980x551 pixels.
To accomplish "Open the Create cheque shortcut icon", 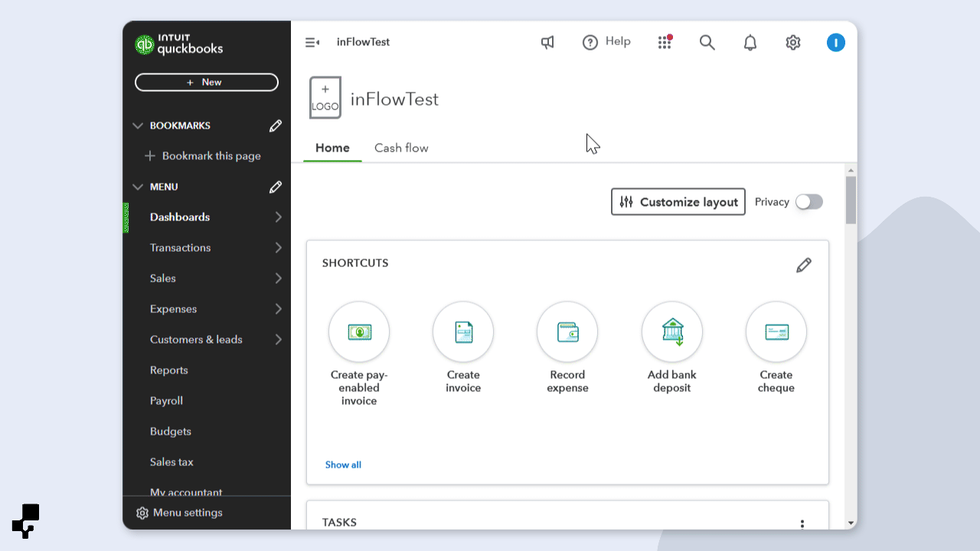I will (776, 332).
